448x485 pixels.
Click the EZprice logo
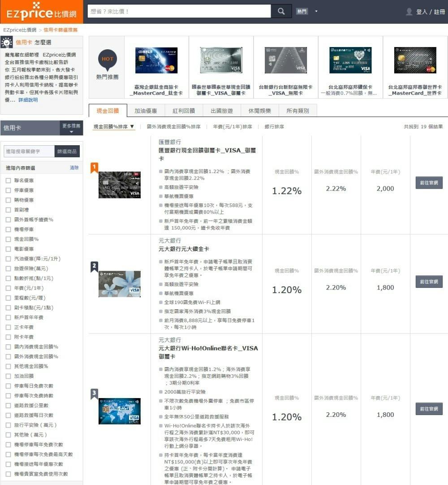[41, 12]
